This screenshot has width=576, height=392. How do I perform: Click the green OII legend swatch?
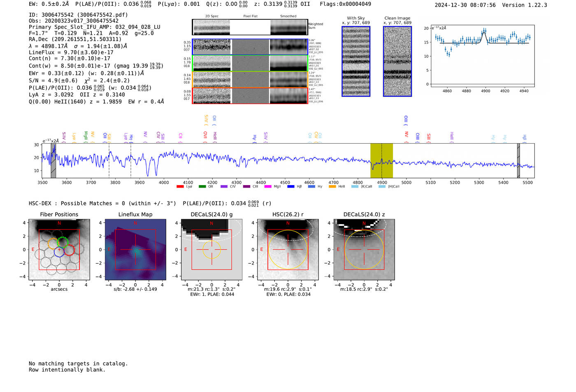pos(202,187)
